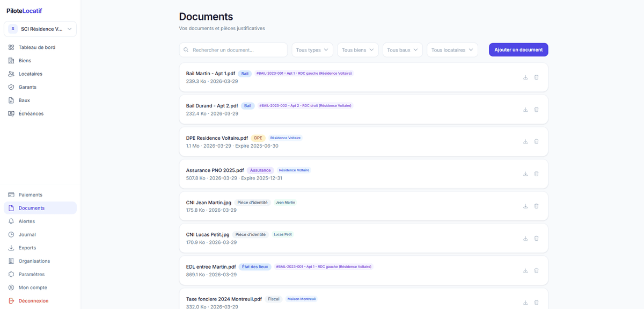The image size is (644, 309).
Task: Navigate to Échéances in the sidebar
Action: 31,113
